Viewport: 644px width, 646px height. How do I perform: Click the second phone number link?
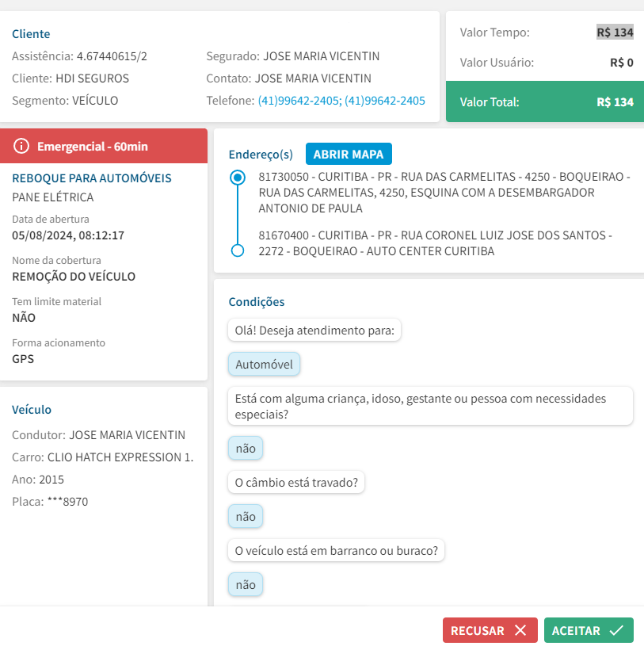(x=385, y=101)
